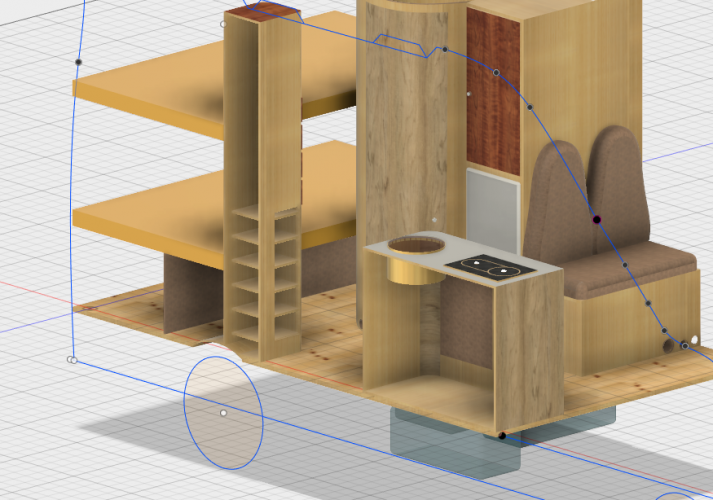Select the black sketch point below kitchen cabinet
The width and height of the screenshot is (713, 500).
(501, 436)
